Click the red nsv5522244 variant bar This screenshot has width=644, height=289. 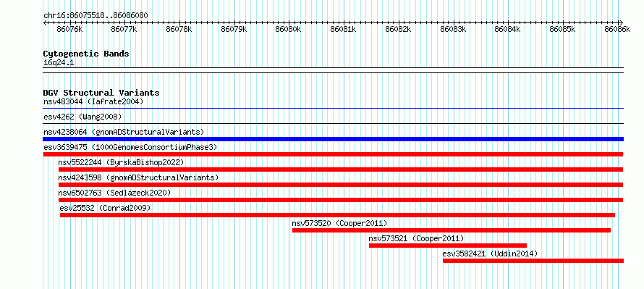coord(341,169)
